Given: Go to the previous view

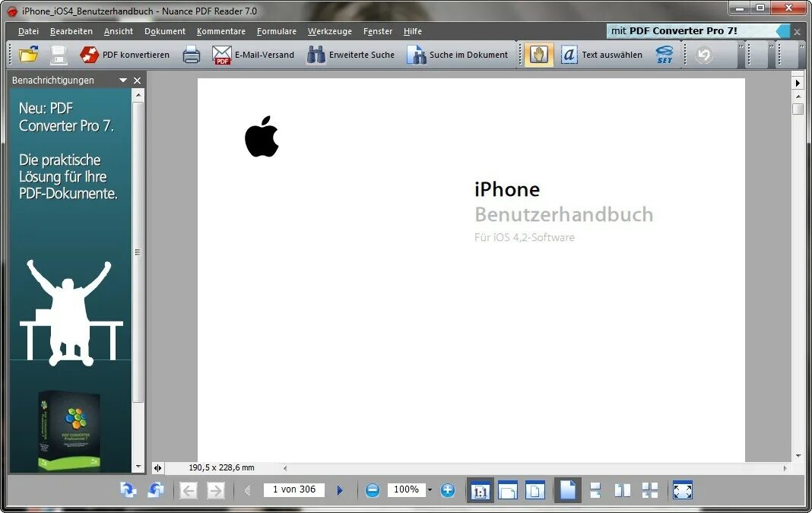Looking at the screenshot, I should 189,490.
